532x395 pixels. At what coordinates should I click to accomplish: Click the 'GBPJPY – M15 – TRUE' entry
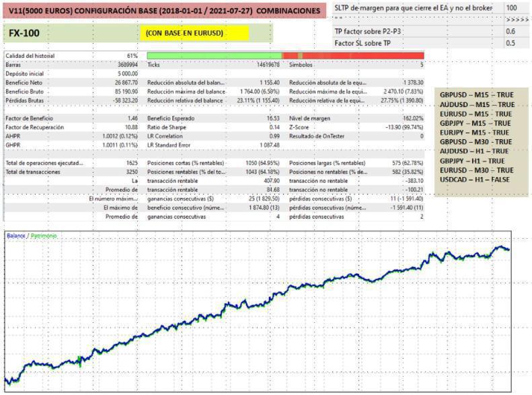tap(476, 123)
